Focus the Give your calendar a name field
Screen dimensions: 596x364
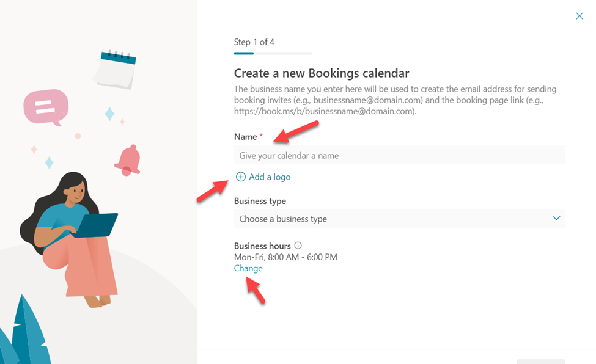coord(400,155)
